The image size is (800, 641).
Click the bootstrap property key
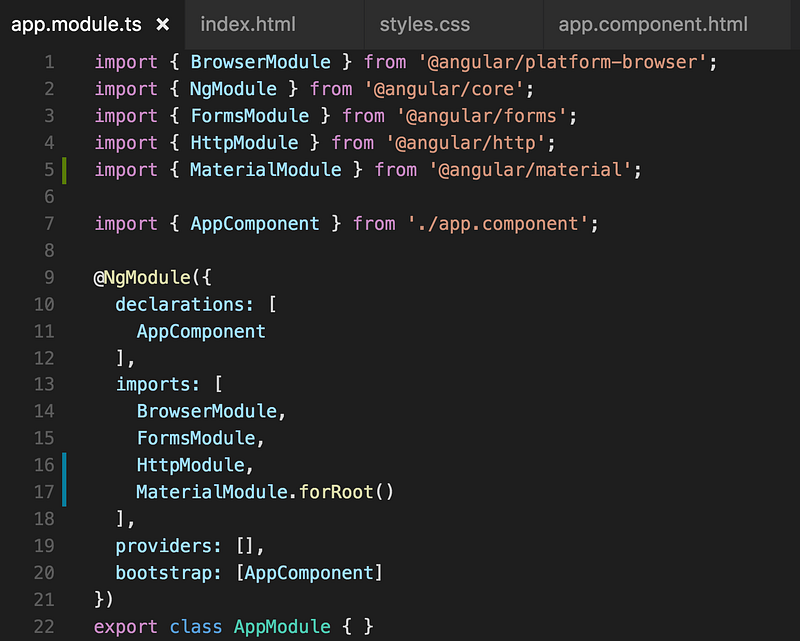coord(164,573)
